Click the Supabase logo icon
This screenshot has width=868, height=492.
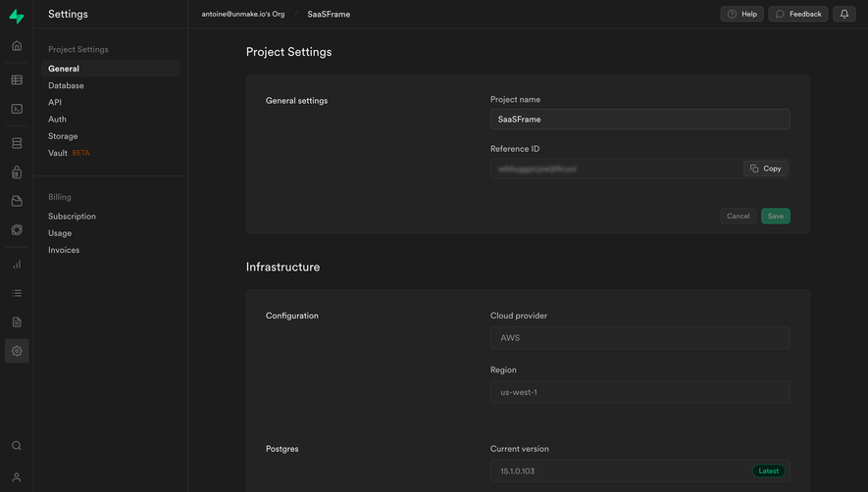(17, 16)
